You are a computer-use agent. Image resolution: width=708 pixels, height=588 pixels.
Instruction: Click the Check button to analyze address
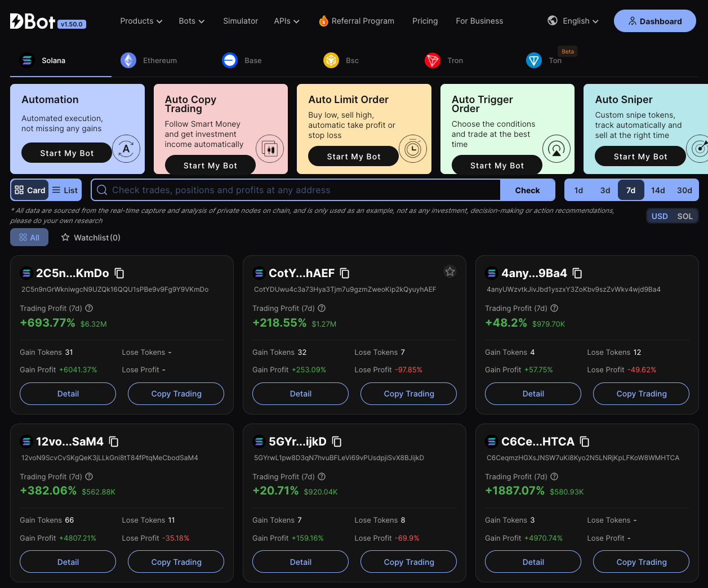527,190
